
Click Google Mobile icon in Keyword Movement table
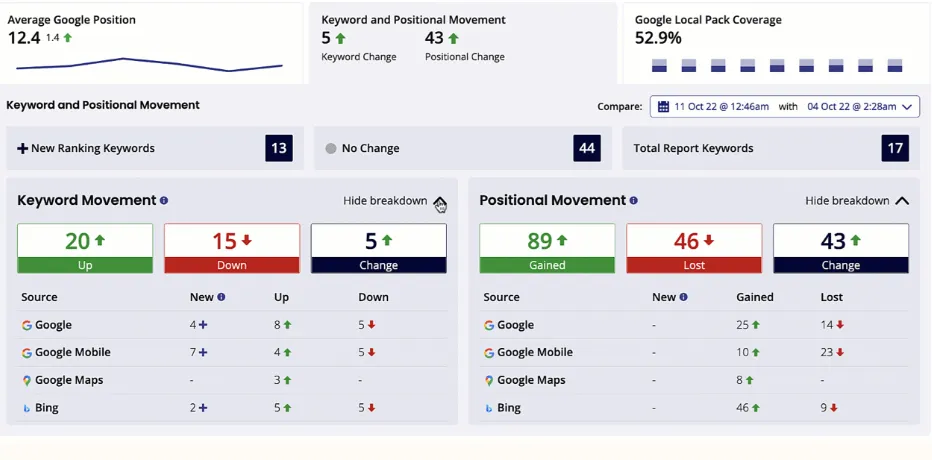(x=27, y=353)
